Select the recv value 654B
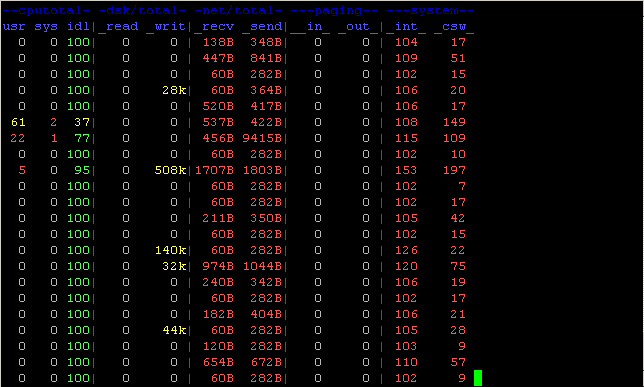Viewport: 644px width, 387px height. click(218, 362)
